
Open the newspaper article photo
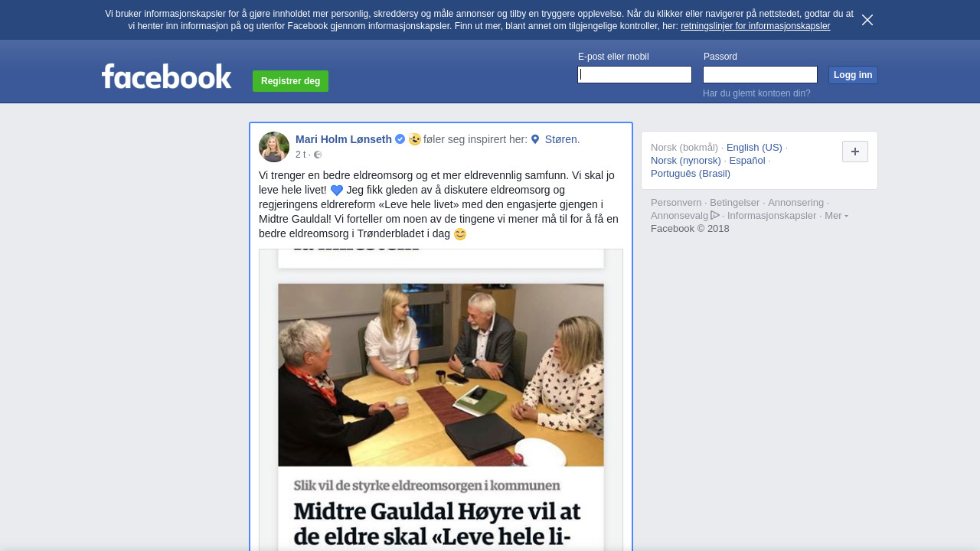(x=441, y=399)
